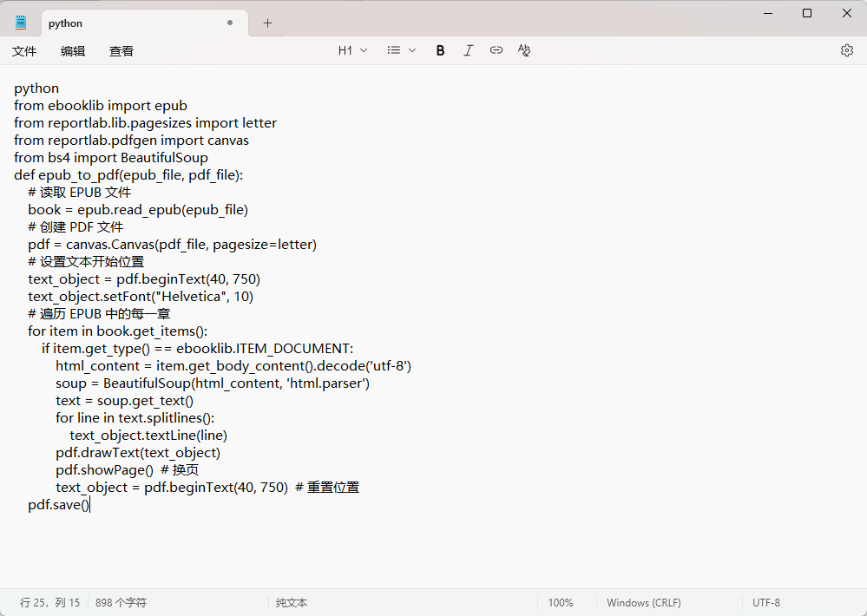Open the 文件 menu
Viewport: 867px width, 616px height.
point(23,51)
